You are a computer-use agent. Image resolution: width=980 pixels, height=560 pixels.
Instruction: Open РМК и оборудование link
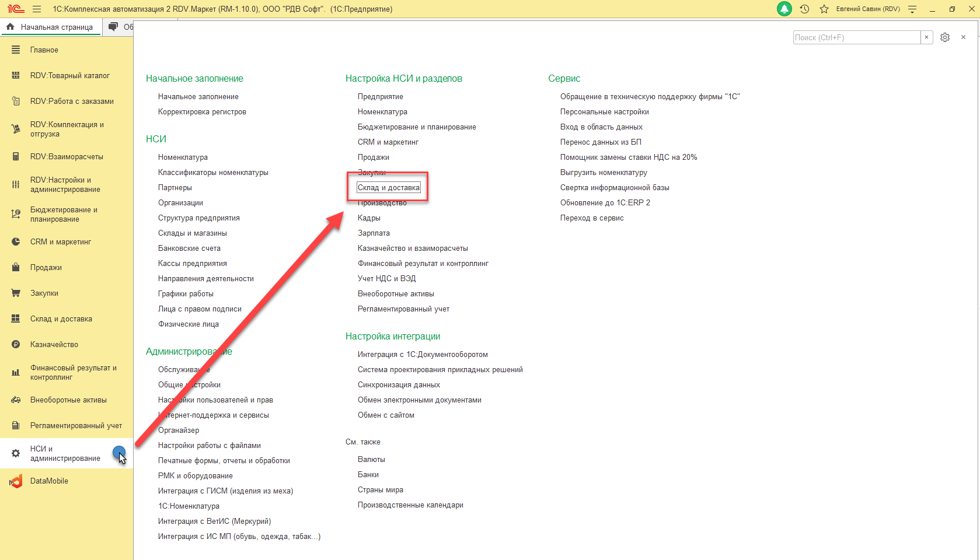[196, 476]
